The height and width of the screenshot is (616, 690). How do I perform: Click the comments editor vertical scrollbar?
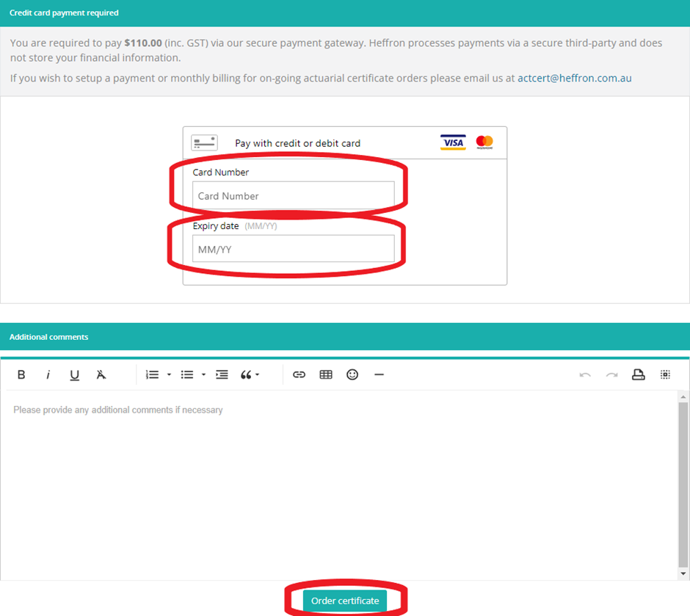point(683,485)
